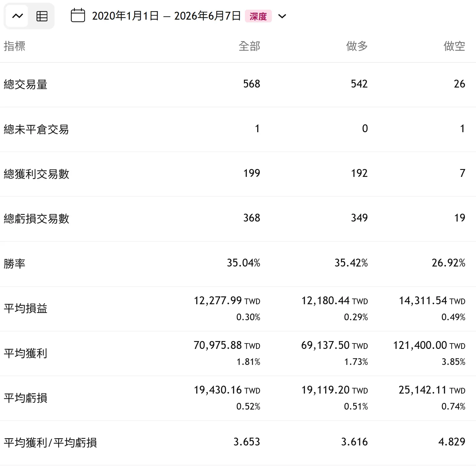Select long trades value 542
This screenshot has height=466, width=476.
(359, 84)
